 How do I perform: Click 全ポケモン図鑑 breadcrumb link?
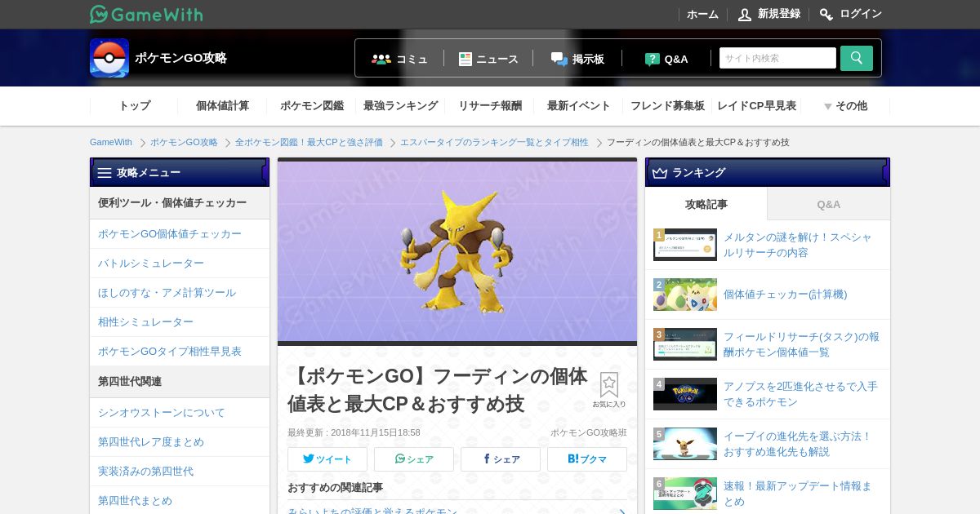click(309, 142)
